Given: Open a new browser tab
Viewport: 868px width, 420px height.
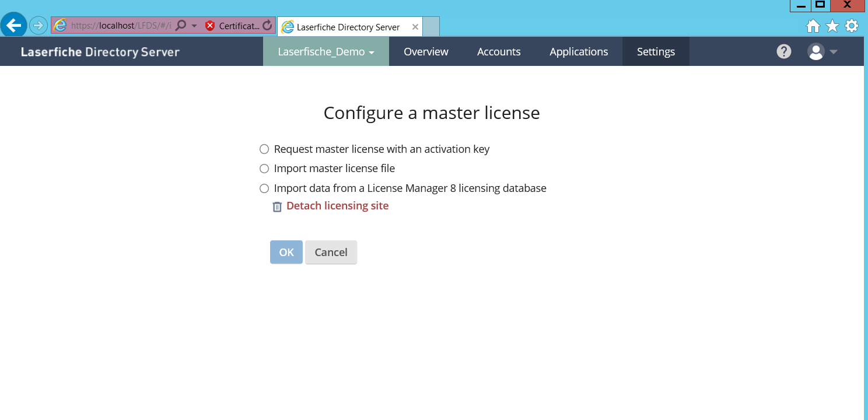Looking at the screenshot, I should pyautogui.click(x=430, y=27).
